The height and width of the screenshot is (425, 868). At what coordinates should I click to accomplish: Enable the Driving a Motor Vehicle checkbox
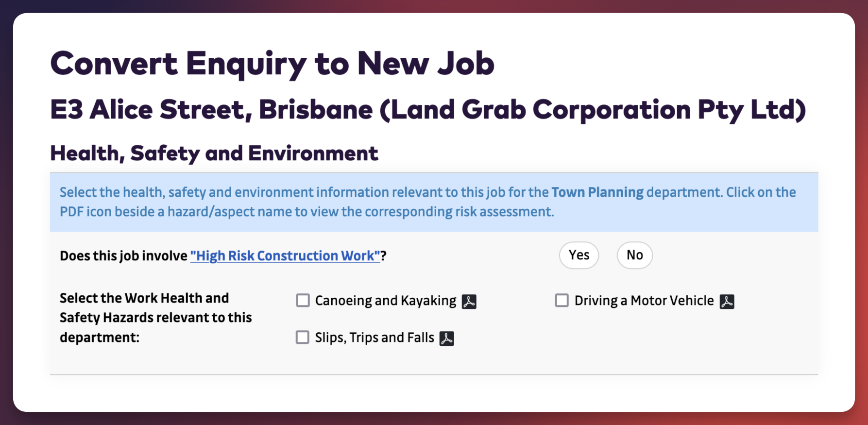pos(562,301)
